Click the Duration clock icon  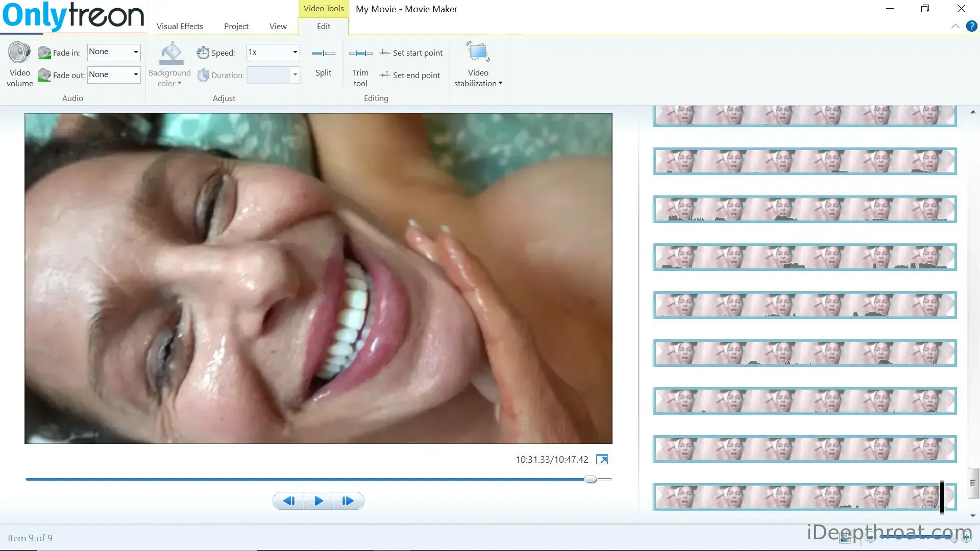pos(203,75)
